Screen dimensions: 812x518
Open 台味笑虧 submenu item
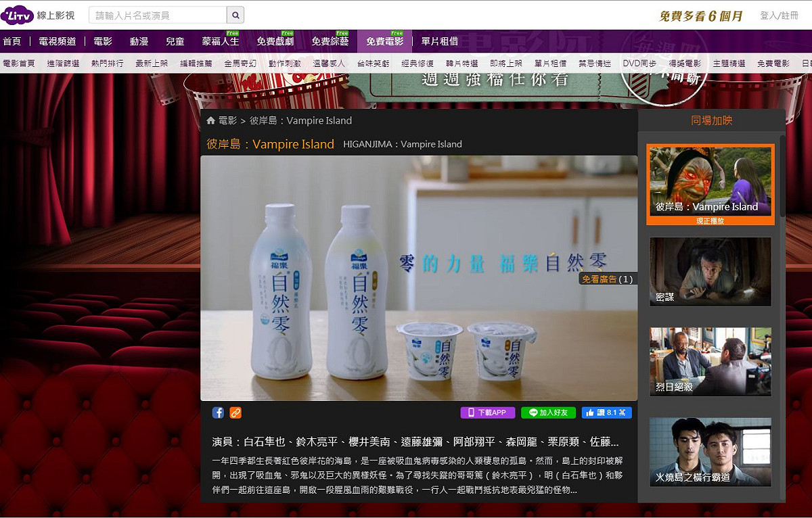coord(374,64)
